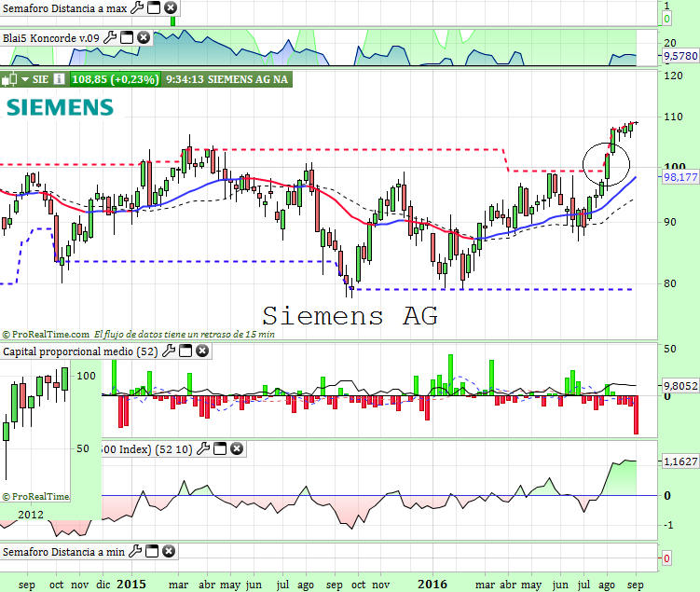Expand the dropdown arrow next to SIE
The height and width of the screenshot is (592, 700).
[25, 80]
